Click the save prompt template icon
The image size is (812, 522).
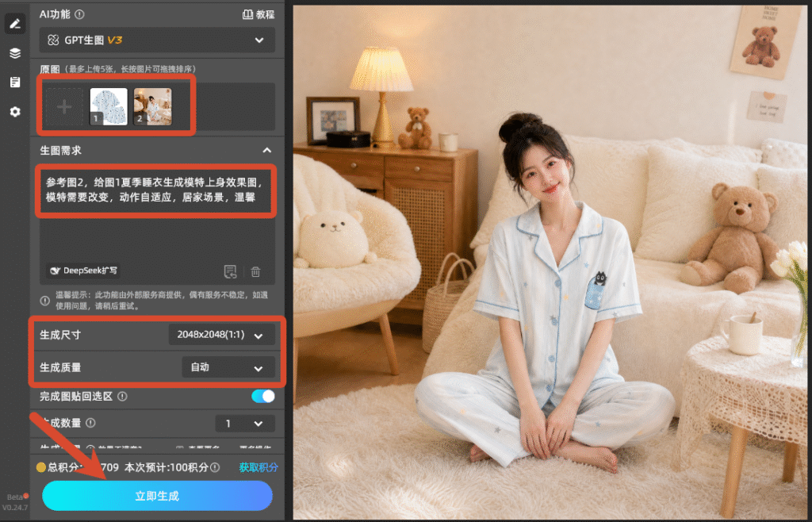(230, 271)
